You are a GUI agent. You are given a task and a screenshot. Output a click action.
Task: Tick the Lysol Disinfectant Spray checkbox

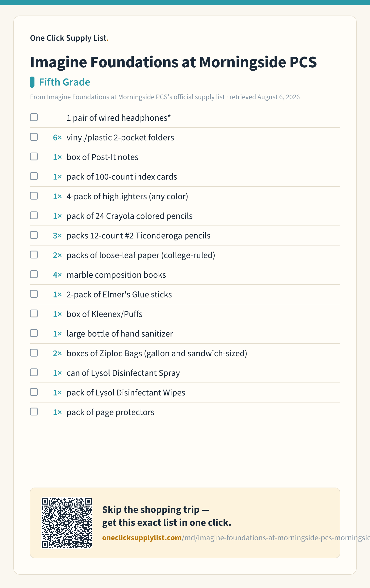tap(34, 372)
